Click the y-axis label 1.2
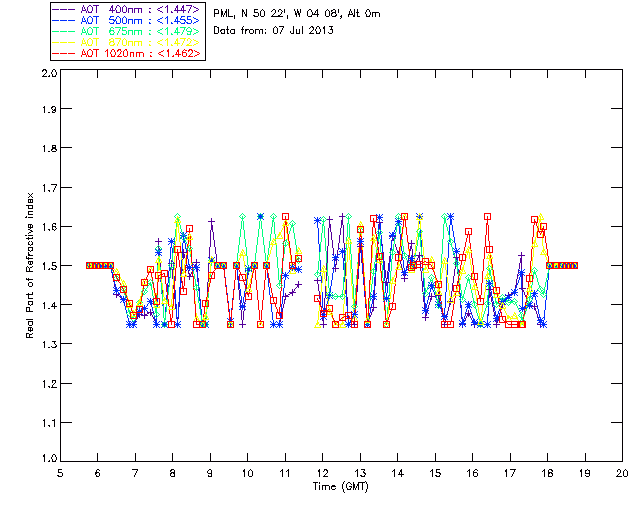640x512 pixels. (x=49, y=384)
